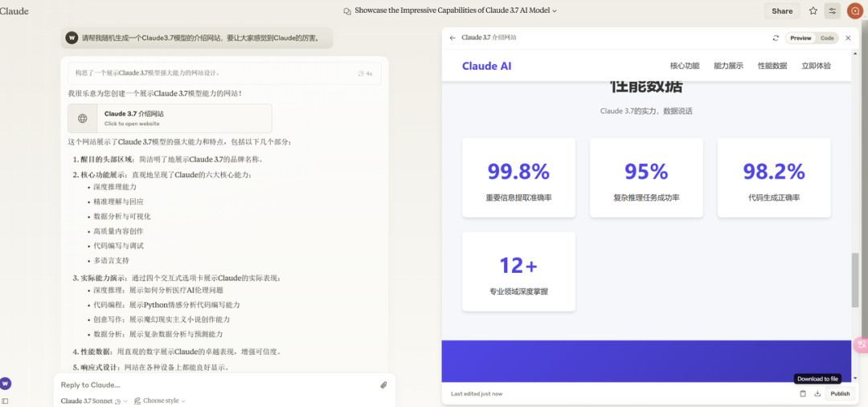868x407 pixels.
Task: Click the preview vertical scrollbar
Action: [x=854, y=282]
